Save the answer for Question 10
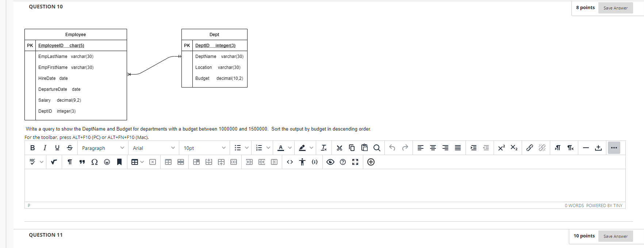644x248 pixels. 616,8
